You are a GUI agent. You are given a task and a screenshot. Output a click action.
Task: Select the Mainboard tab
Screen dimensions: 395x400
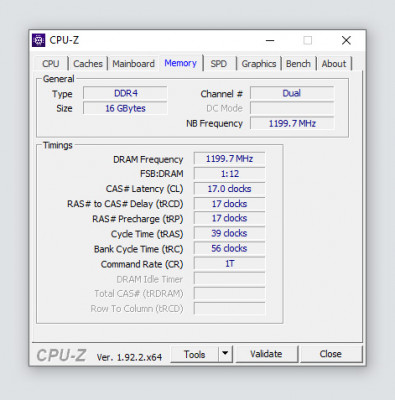point(133,64)
